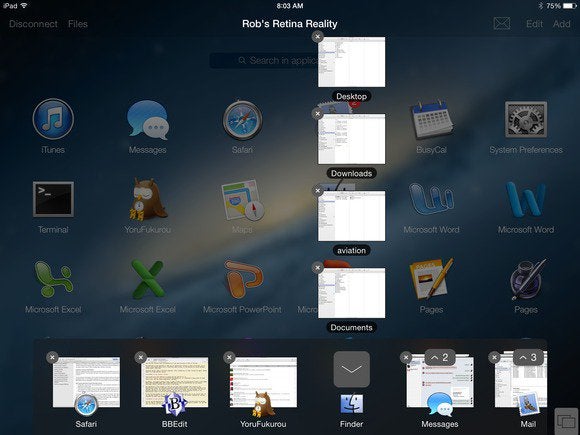Image resolution: width=580 pixels, height=435 pixels.
Task: Open YoruFukurou owl icon in app grid
Action: 148,200
